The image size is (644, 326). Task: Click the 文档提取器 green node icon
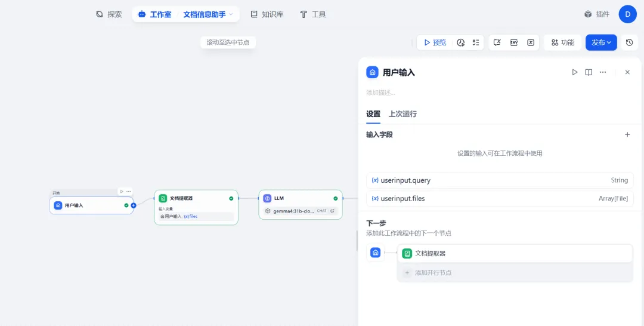point(163,198)
